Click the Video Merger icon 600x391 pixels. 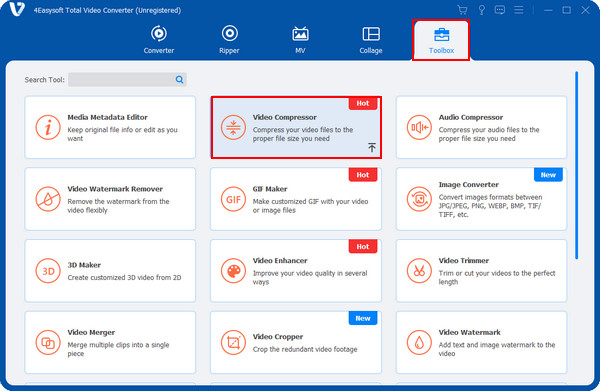pyautogui.click(x=48, y=342)
